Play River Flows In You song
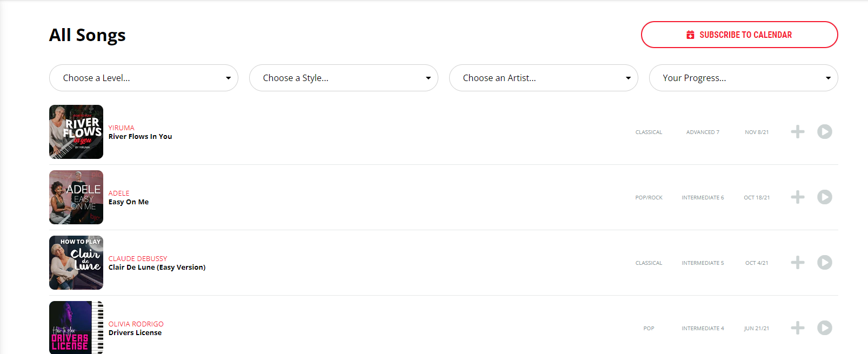 click(824, 132)
